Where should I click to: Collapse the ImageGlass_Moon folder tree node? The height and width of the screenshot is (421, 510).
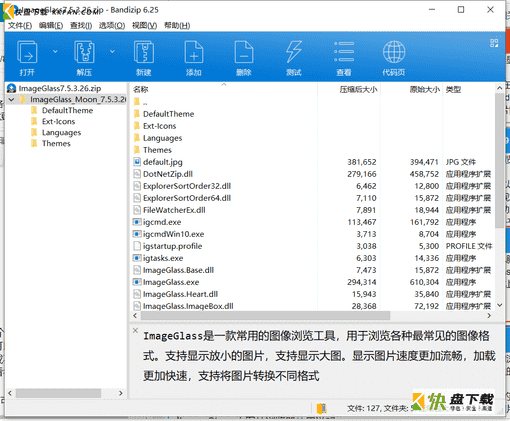[11, 99]
